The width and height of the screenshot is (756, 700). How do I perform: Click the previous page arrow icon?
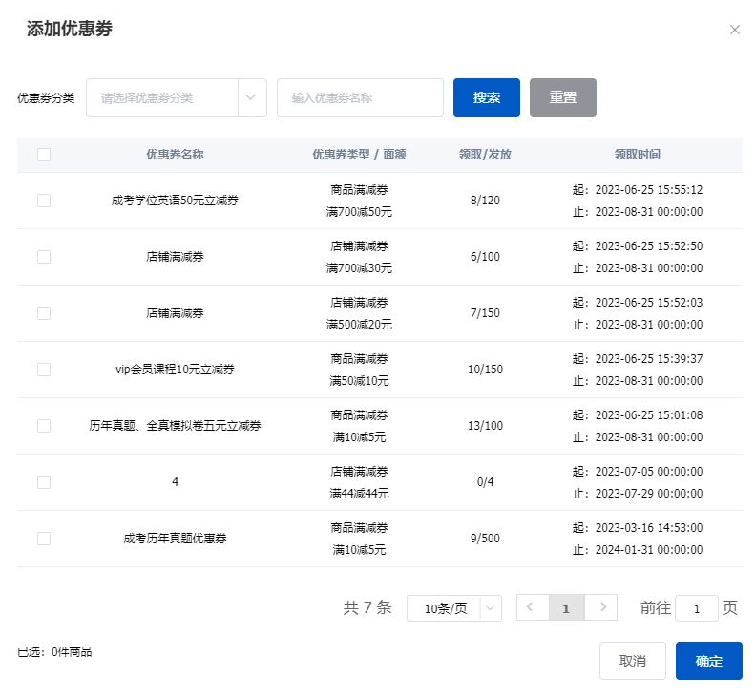click(x=532, y=607)
